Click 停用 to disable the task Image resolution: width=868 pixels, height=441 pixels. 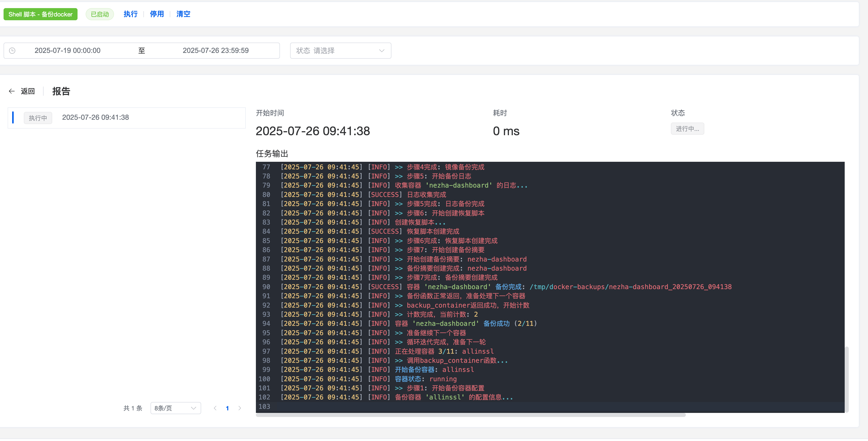pos(157,14)
